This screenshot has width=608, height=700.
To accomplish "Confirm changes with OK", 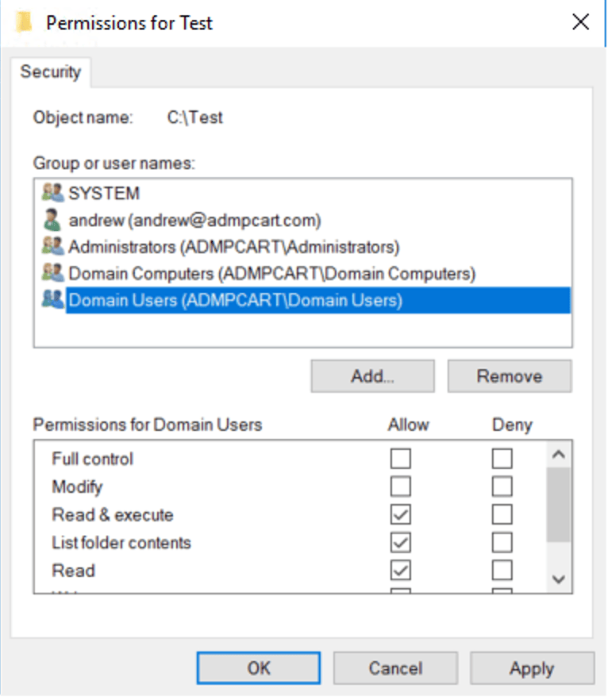I will pyautogui.click(x=257, y=667).
